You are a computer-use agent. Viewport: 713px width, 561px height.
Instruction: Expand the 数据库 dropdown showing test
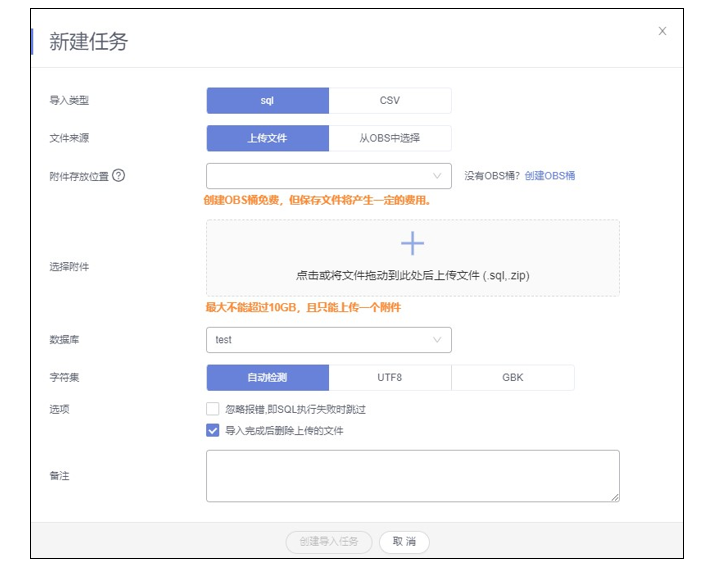328,340
